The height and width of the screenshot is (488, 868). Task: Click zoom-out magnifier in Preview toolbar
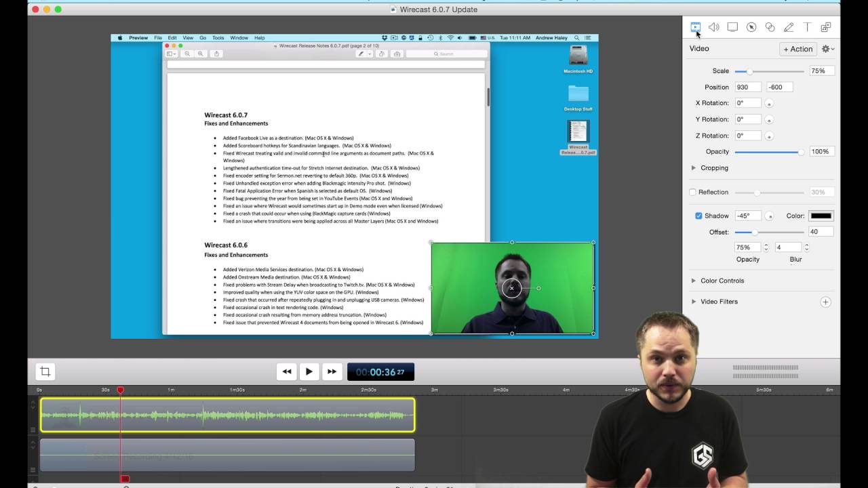tap(187, 54)
